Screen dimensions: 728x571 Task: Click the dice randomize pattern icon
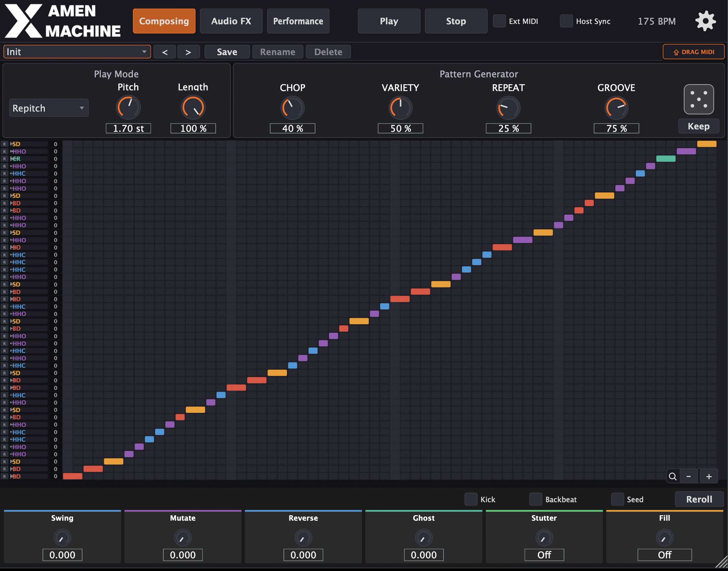pos(699,99)
